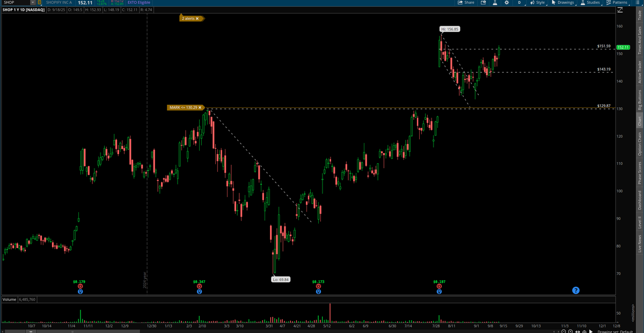Open the Times And Sales sidebar tab

tap(639, 40)
